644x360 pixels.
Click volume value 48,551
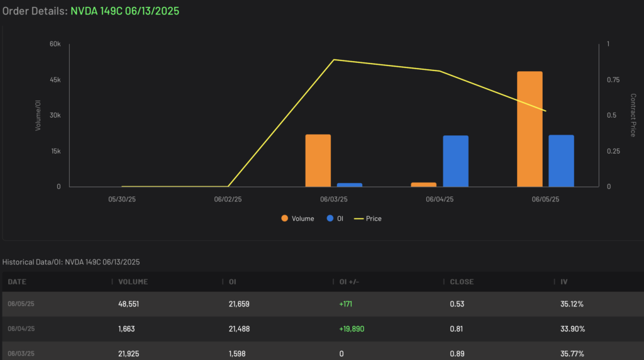128,304
